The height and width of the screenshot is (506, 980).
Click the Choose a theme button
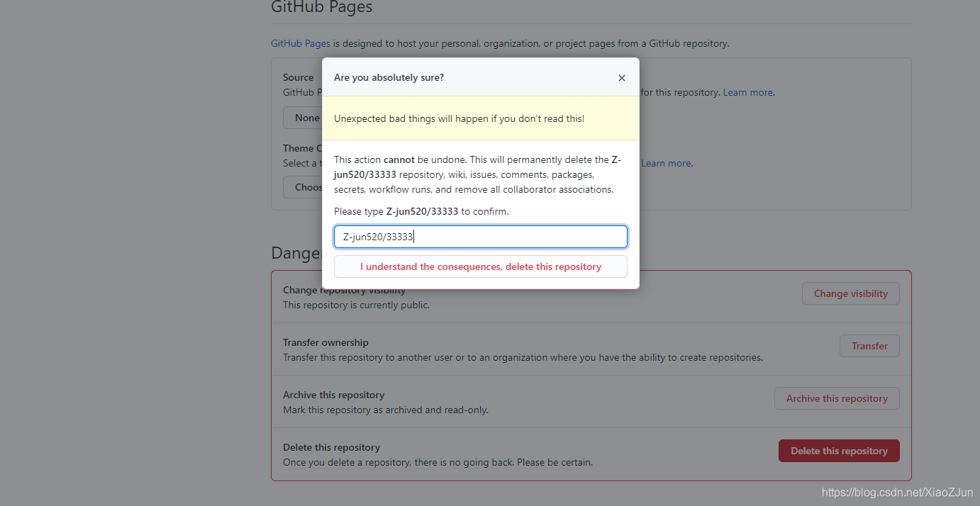pyautogui.click(x=304, y=187)
